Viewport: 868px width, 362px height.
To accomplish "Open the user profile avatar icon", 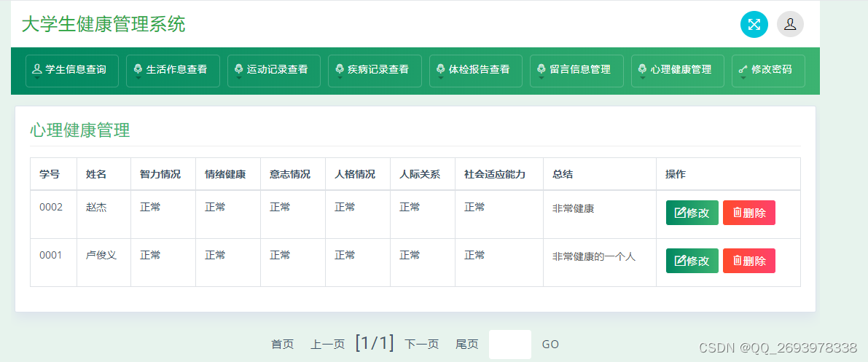I will pyautogui.click(x=790, y=24).
